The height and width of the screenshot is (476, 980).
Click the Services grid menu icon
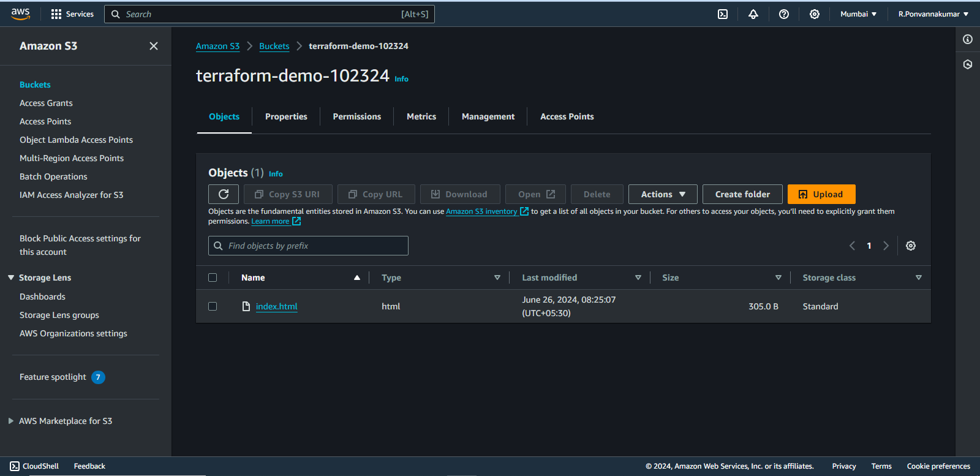tap(56, 14)
